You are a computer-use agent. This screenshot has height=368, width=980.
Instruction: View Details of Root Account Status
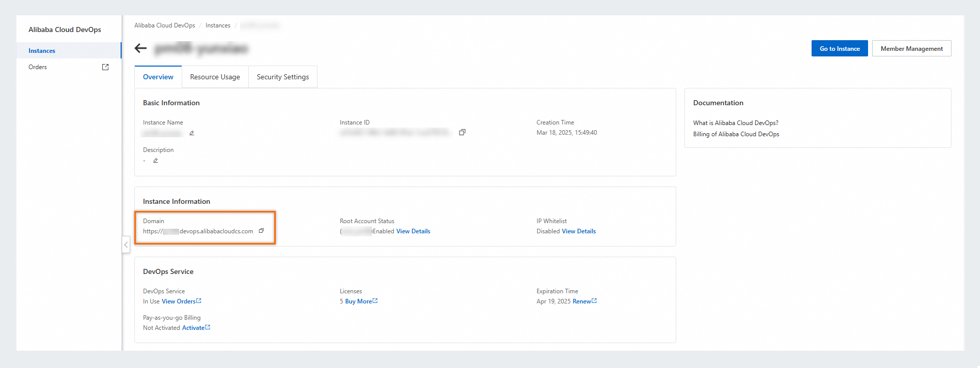click(x=413, y=231)
